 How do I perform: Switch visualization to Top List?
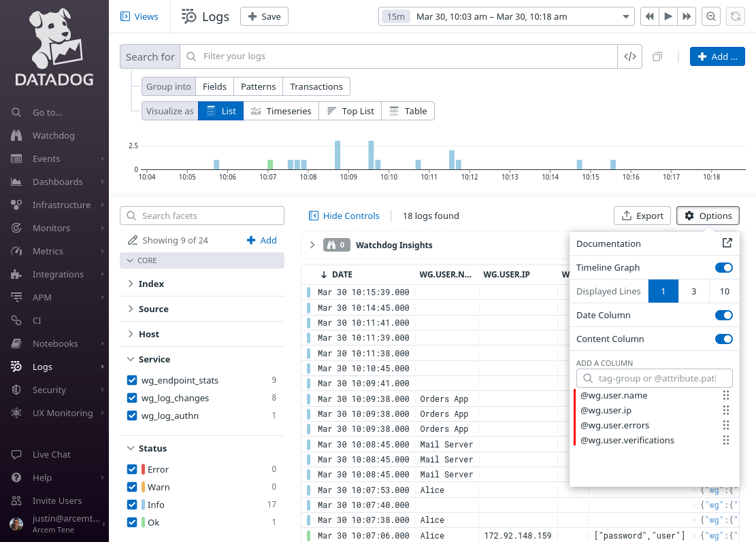(x=350, y=111)
